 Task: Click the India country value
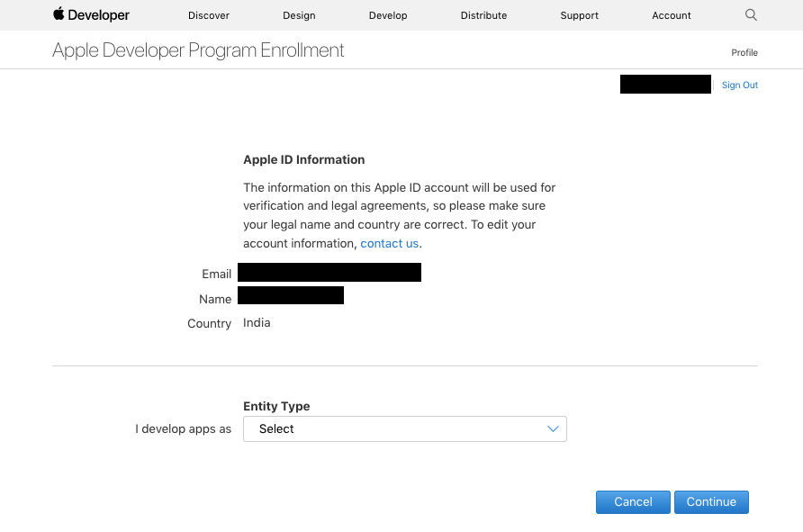pos(257,322)
